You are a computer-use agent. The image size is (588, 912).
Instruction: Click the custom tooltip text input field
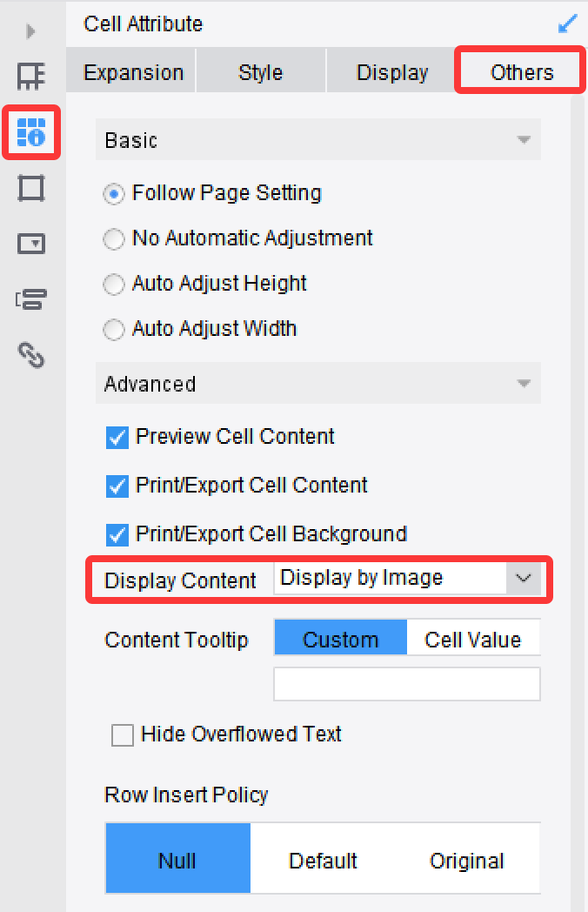coord(407,684)
